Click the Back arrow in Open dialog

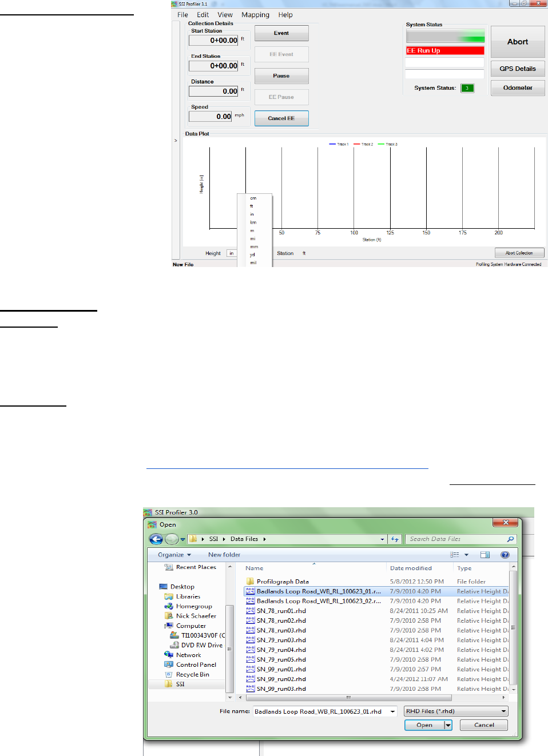pos(156,539)
